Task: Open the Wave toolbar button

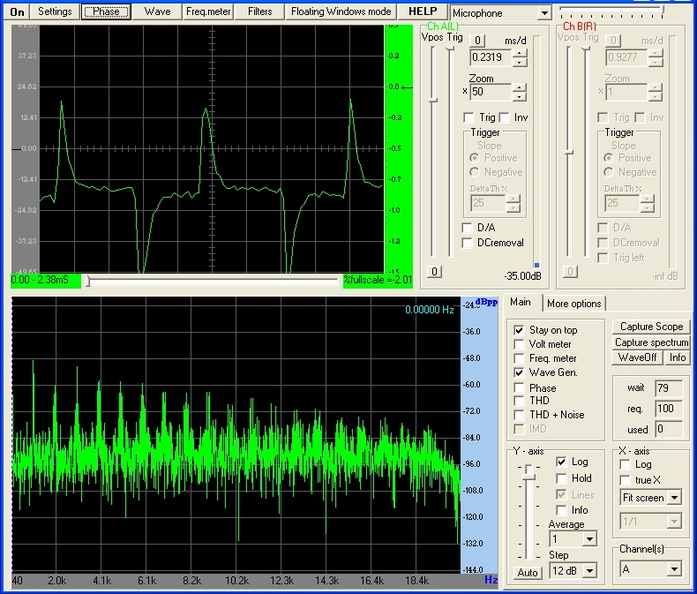Action: 157,12
